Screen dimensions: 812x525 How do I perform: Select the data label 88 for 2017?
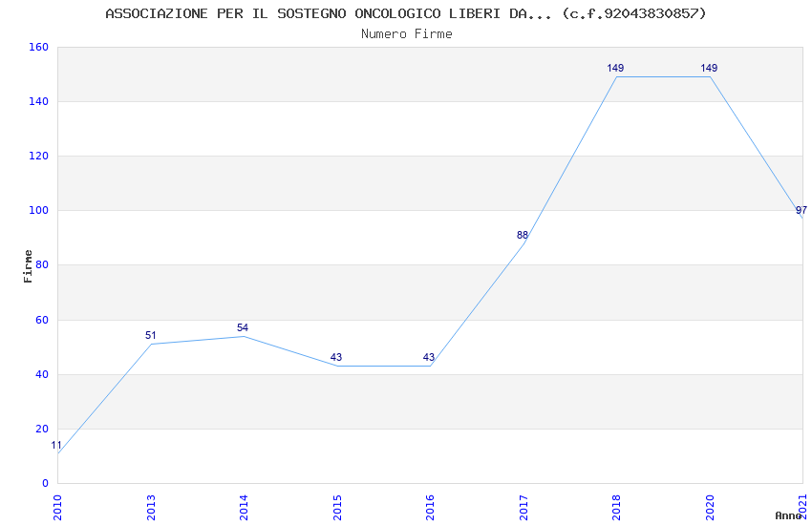523,236
